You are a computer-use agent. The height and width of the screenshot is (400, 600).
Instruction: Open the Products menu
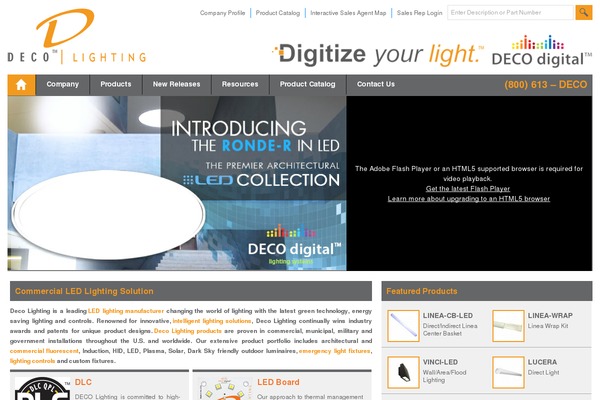coord(116,84)
